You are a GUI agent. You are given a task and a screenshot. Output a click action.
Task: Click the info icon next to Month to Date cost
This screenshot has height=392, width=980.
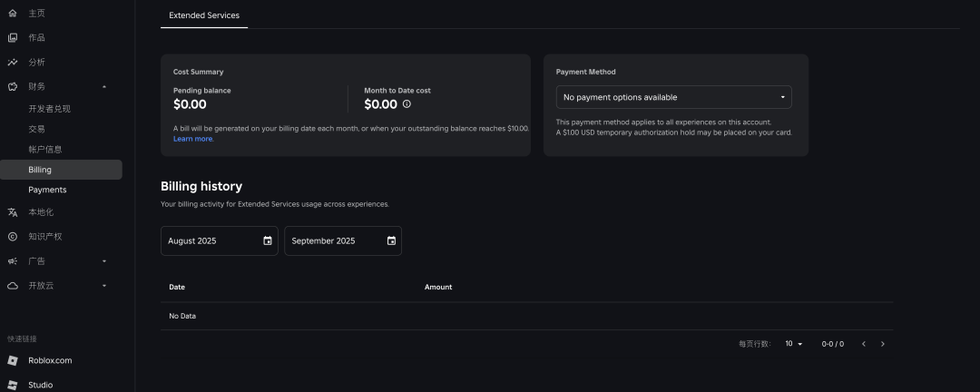(407, 104)
